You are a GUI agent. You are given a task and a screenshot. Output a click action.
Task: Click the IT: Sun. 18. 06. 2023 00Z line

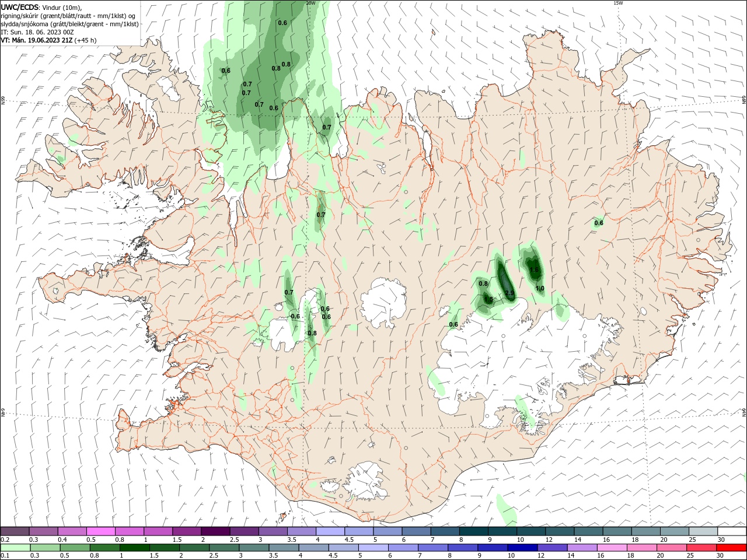point(37,32)
